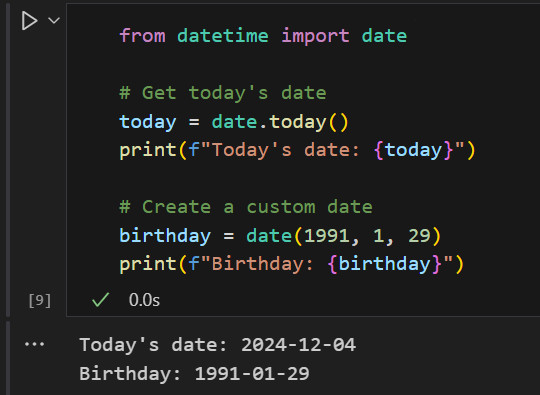This screenshot has height=395, width=540.
Task: Place cursor in today = date.today() line
Action: click(x=234, y=122)
